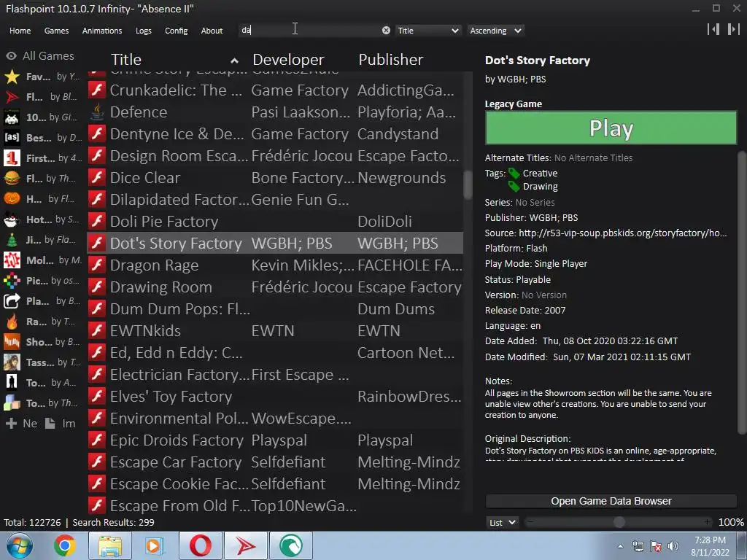Click the Flash icon beside Dum Dum Pops
This screenshot has width=747, height=560.
click(x=97, y=309)
